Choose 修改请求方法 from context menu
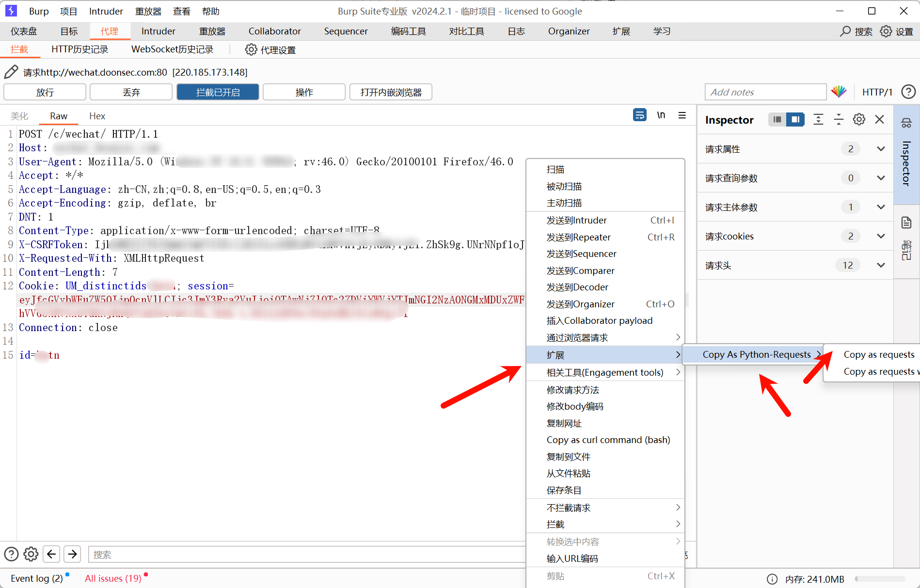 [605, 390]
